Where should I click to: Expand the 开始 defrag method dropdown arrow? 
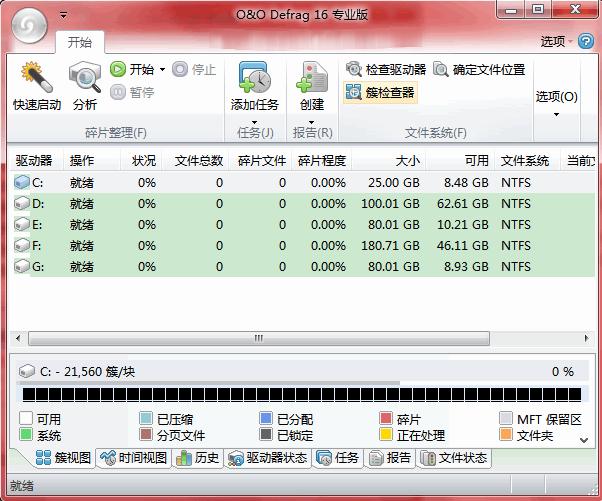(162, 69)
